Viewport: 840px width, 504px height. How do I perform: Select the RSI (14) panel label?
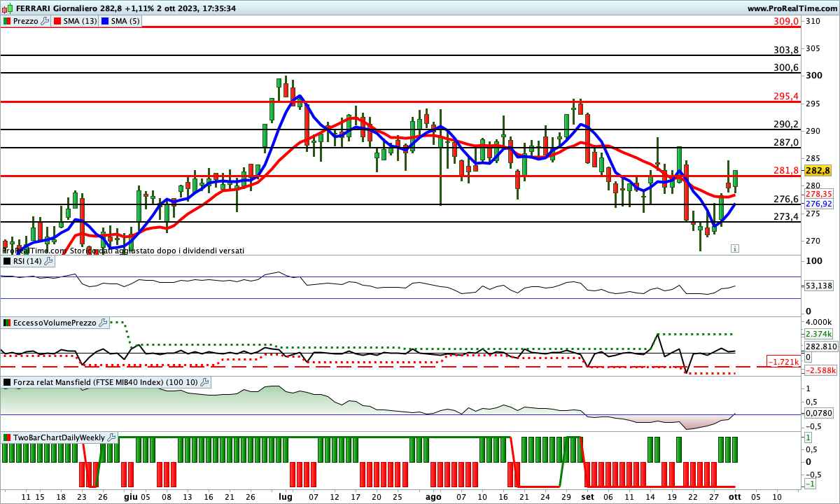(27, 261)
